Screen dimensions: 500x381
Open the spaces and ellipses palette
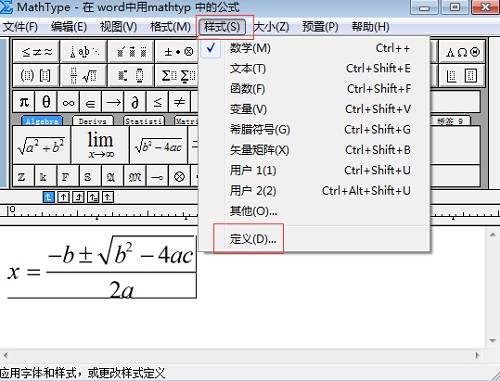84,52
